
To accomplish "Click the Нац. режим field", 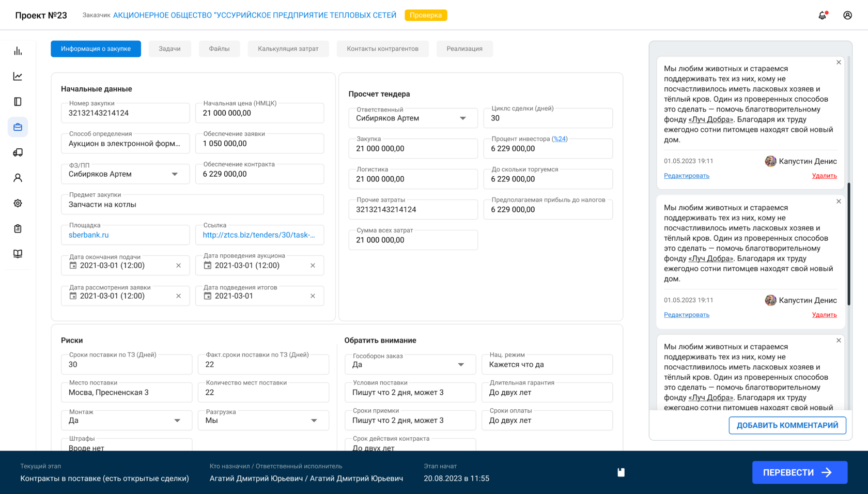I will 547,365.
